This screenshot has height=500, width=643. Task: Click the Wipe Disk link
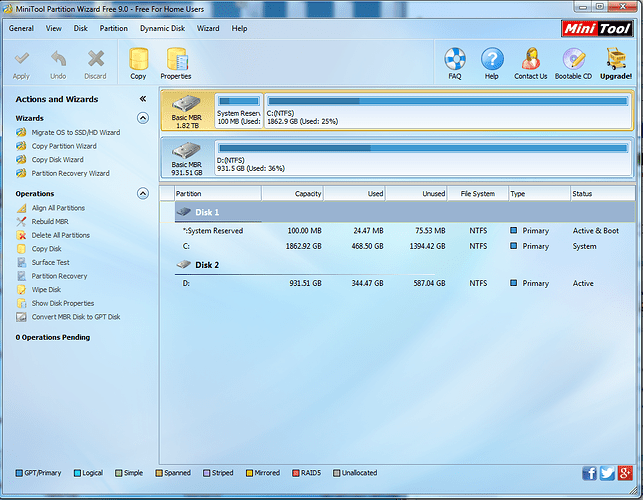pos(46,290)
